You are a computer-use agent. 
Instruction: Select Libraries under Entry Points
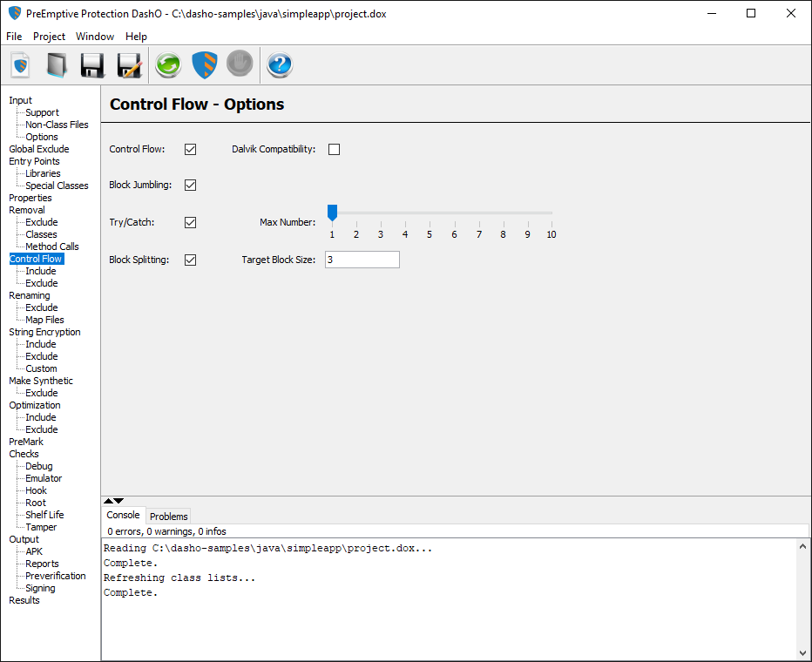pyautogui.click(x=43, y=173)
